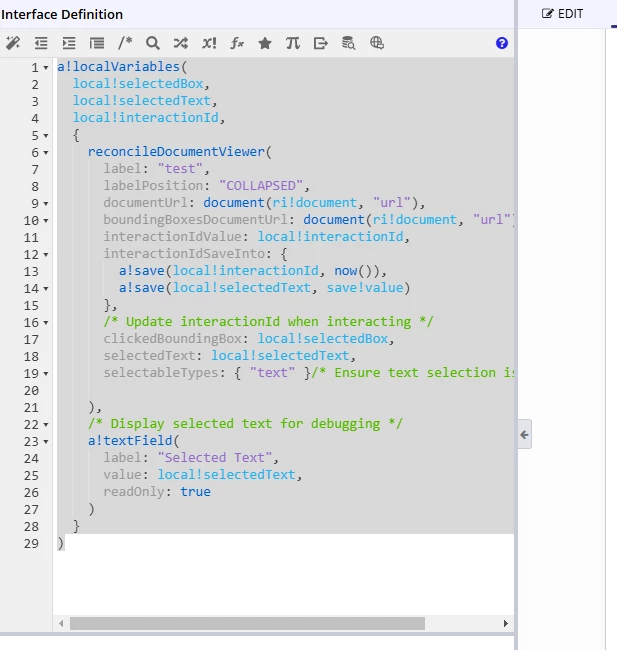Click the lines list icon beside indent

point(97,43)
